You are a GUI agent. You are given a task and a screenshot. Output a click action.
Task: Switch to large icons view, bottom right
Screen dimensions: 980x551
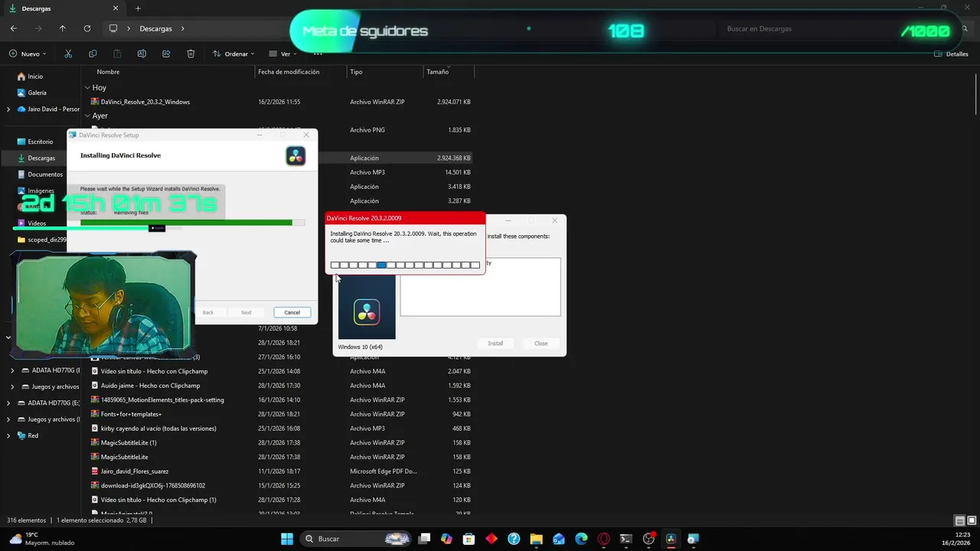point(972,521)
